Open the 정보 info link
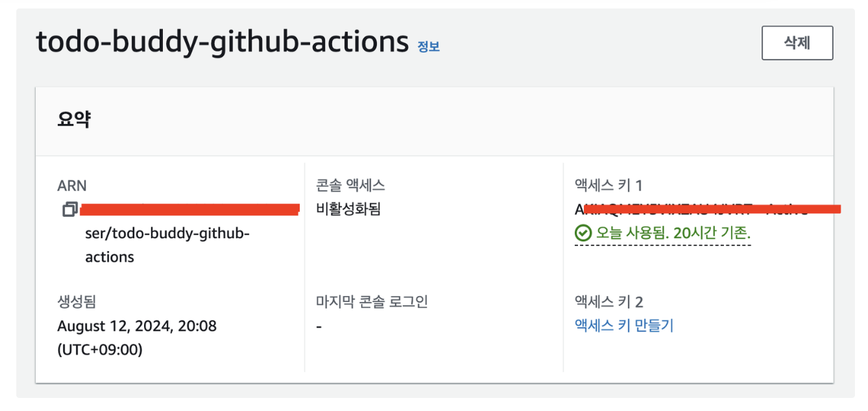 click(428, 46)
